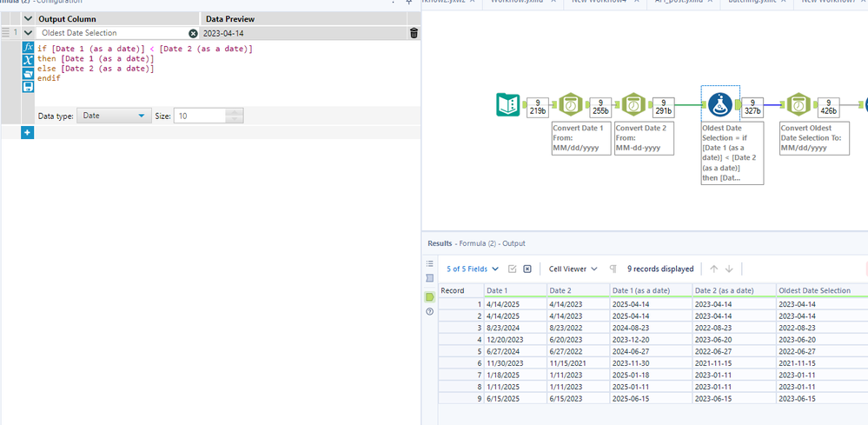Screen dimensions: 868x425
Task: Toggle whitespace paragraph symbol display in Results
Action: tap(613, 269)
